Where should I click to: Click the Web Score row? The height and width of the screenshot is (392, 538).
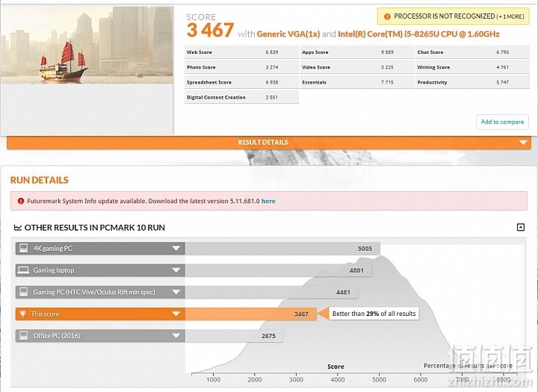point(241,52)
